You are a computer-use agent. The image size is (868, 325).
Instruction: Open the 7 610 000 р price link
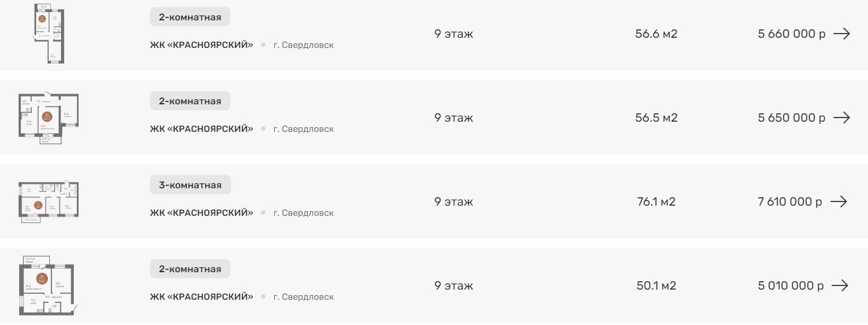(789, 201)
